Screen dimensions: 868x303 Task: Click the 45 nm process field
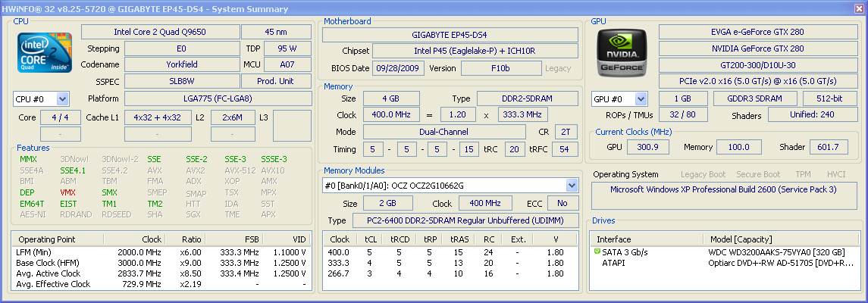click(276, 32)
